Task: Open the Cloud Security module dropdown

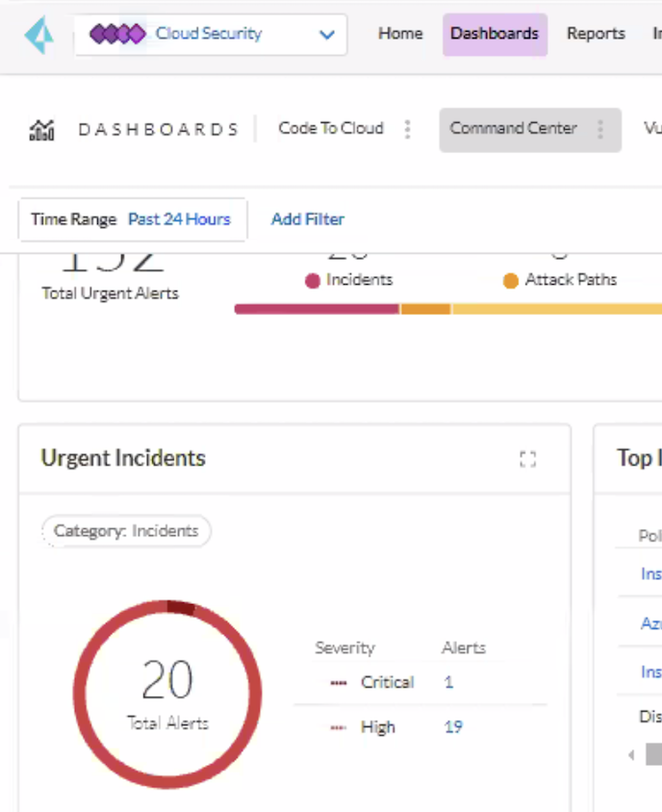Action: click(x=325, y=33)
